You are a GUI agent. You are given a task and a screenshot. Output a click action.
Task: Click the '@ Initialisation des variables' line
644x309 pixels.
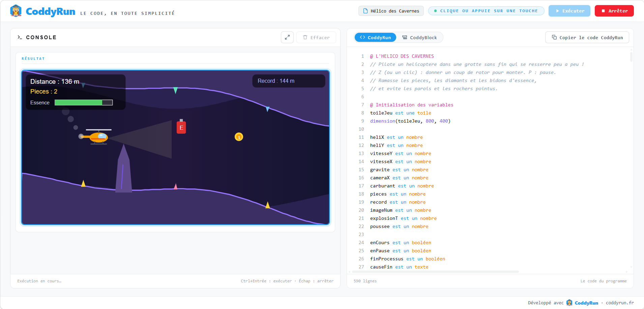[x=412, y=105]
